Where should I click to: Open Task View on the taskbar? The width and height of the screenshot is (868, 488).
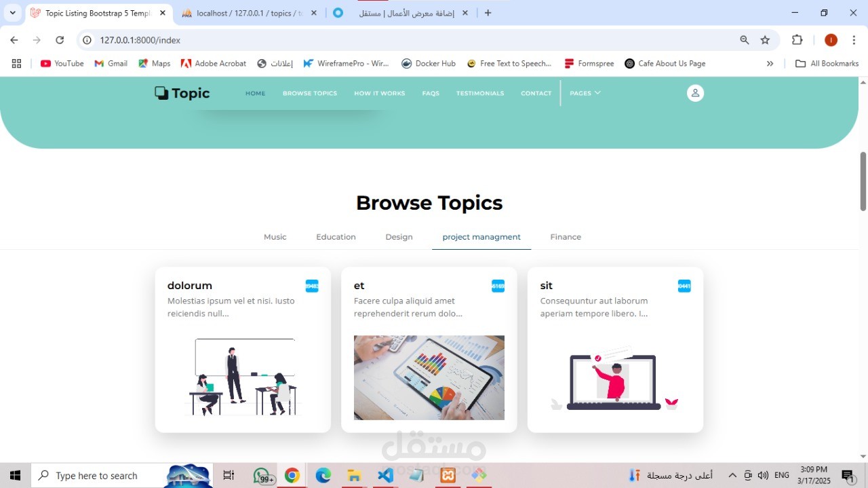tap(229, 475)
